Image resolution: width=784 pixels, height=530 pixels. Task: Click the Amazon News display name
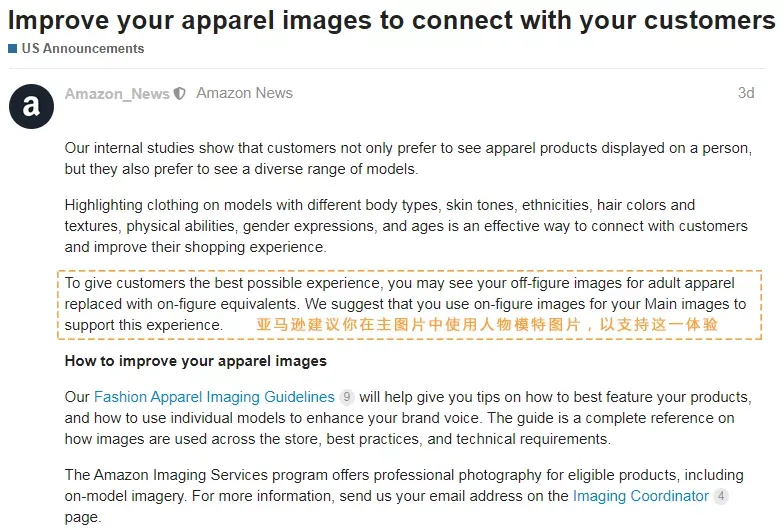pos(244,93)
